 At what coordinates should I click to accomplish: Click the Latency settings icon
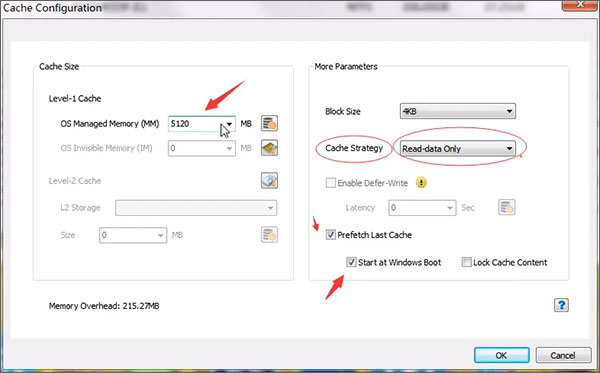pyautogui.click(x=507, y=207)
